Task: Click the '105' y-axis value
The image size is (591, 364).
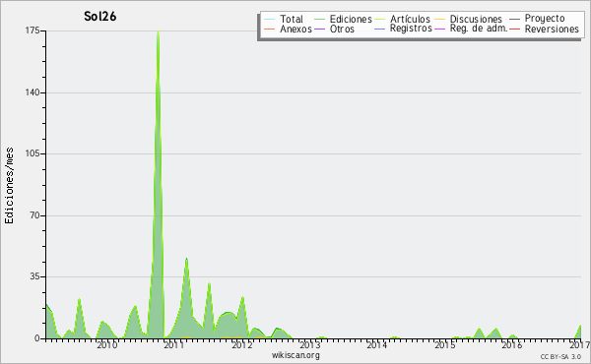Action: coord(33,153)
